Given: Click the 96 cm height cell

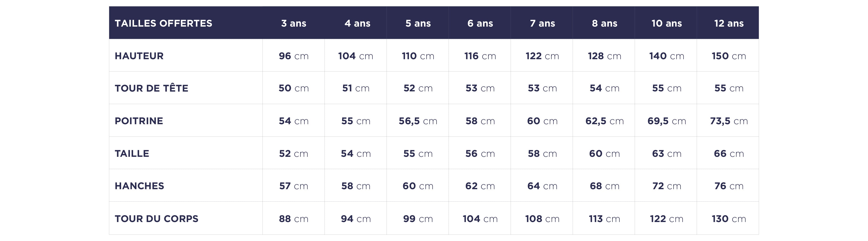Looking at the screenshot, I should 293,56.
